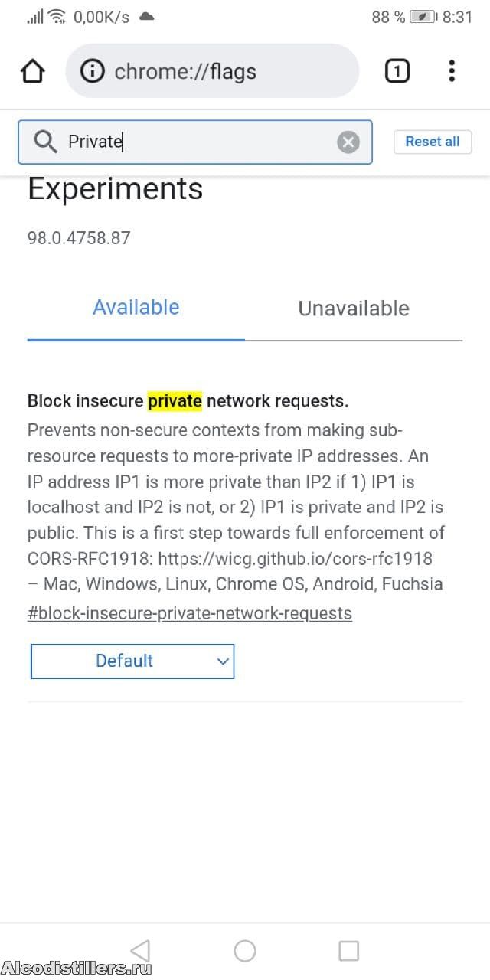The height and width of the screenshot is (980, 490).
Task: Click the Reset all button
Action: pyautogui.click(x=433, y=142)
